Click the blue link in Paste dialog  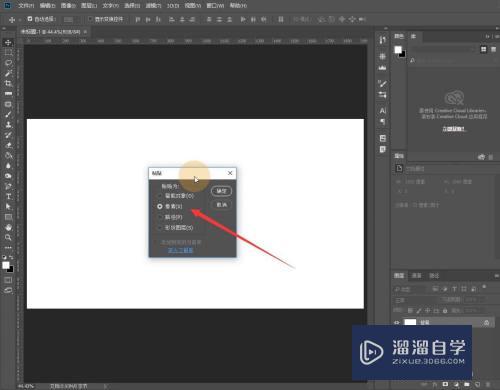click(180, 250)
